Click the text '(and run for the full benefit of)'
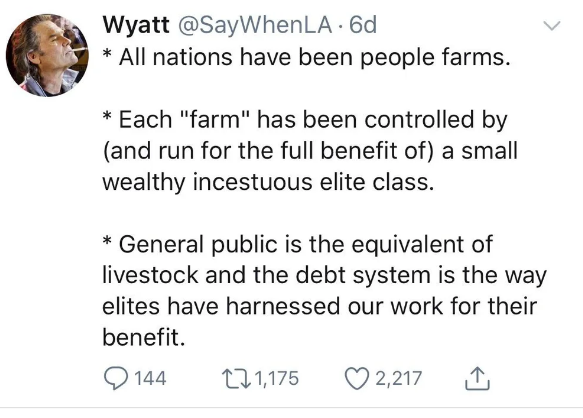Screen dimensions: 583x418 [x=268, y=151]
